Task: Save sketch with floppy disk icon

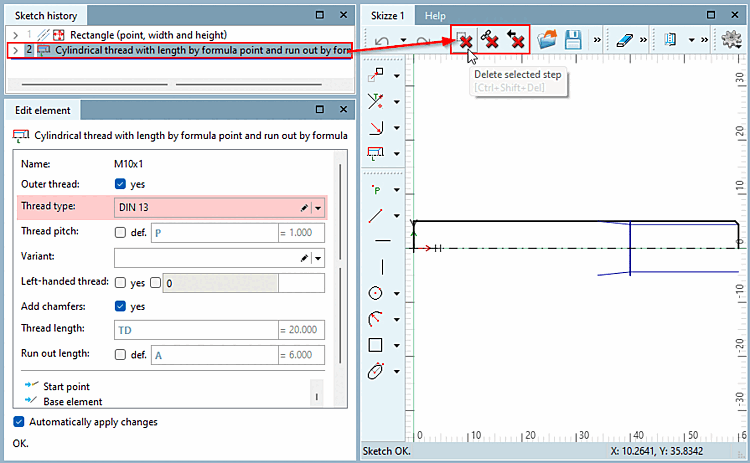Action: point(573,40)
